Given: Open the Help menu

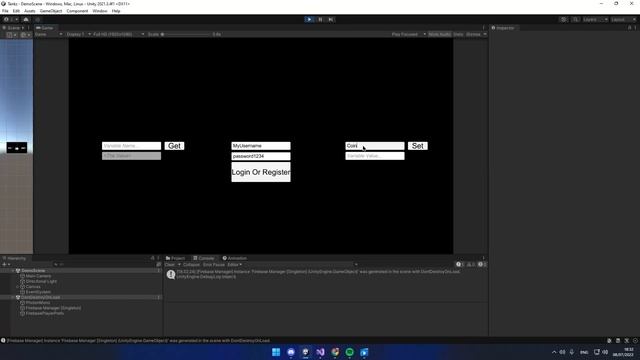Looking at the screenshot, I should 116,11.
